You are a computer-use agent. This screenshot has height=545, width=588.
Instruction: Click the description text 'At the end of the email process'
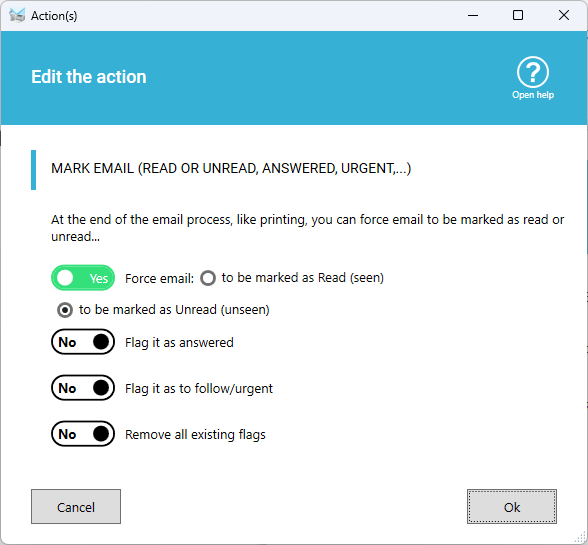[308, 228]
